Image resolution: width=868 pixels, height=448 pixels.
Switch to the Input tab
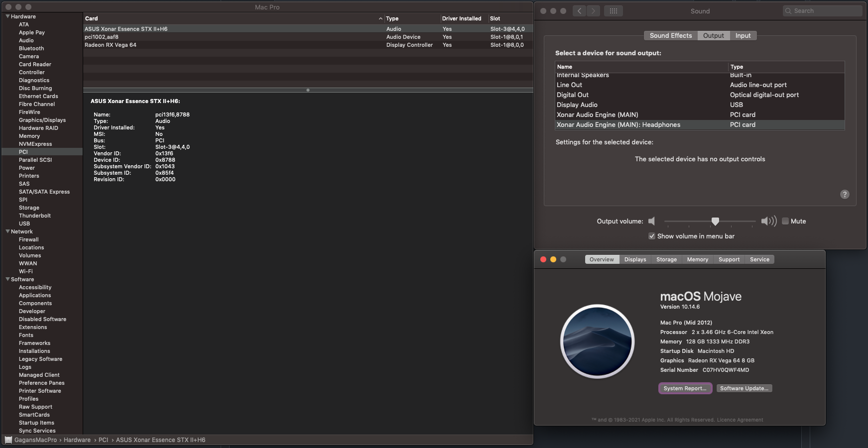[743, 36]
